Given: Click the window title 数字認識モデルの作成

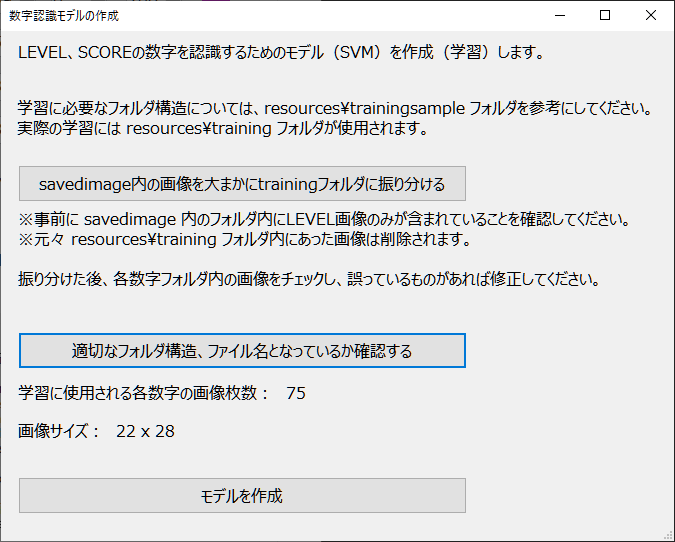Looking at the screenshot, I should tap(64, 16).
